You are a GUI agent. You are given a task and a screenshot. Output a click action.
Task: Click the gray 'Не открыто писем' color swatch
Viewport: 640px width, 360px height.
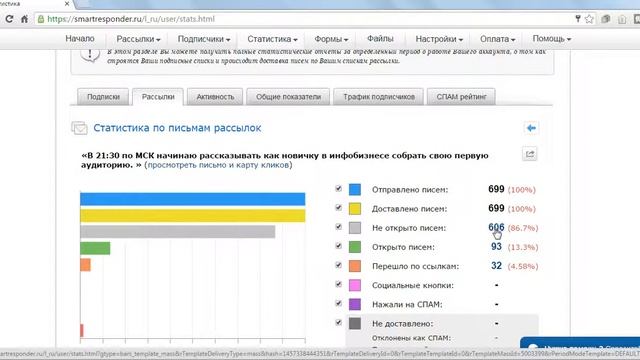(355, 228)
